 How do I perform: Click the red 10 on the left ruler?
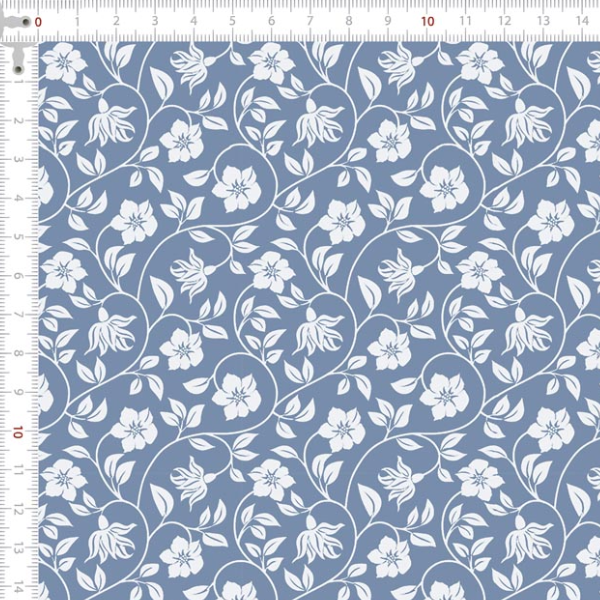[18, 432]
